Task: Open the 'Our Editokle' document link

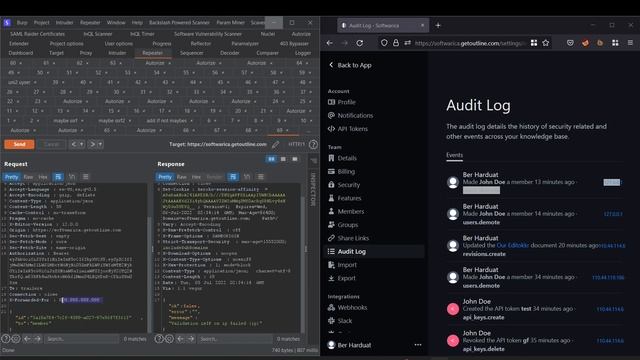Action: click(513, 245)
